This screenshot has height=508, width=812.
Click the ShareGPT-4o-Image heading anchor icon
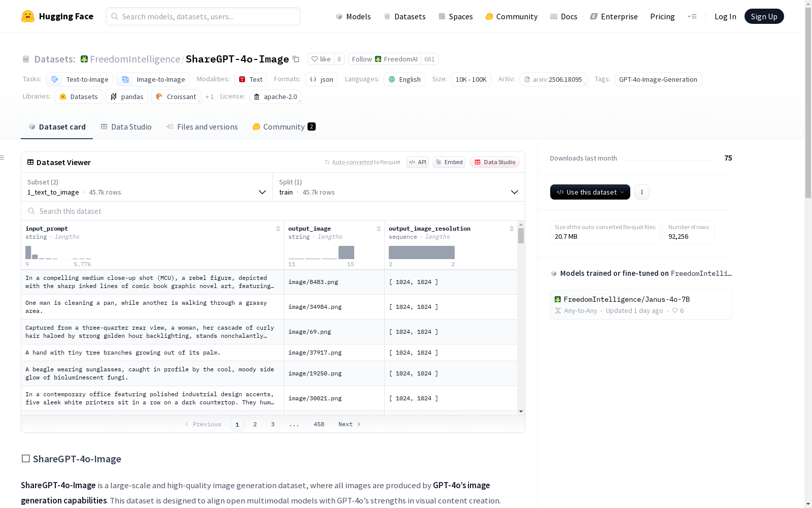tap(25, 459)
